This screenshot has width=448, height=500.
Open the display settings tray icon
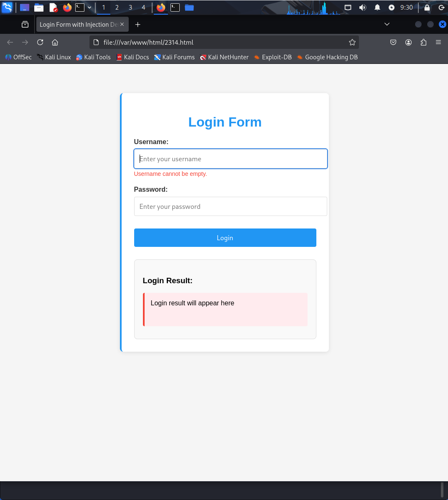(348, 8)
